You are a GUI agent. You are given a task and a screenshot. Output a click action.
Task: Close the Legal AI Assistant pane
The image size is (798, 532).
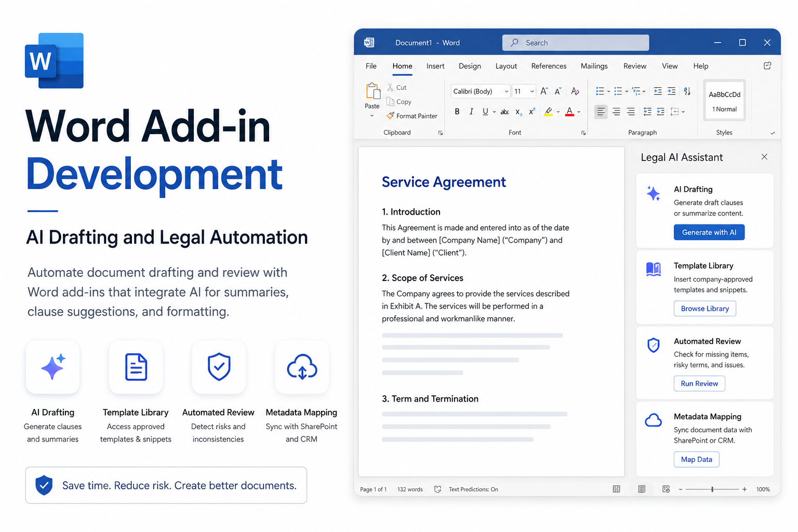764,157
